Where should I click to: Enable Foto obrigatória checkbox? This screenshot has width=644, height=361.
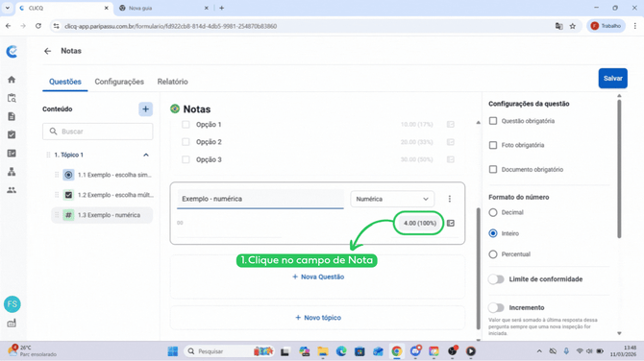pyautogui.click(x=493, y=145)
